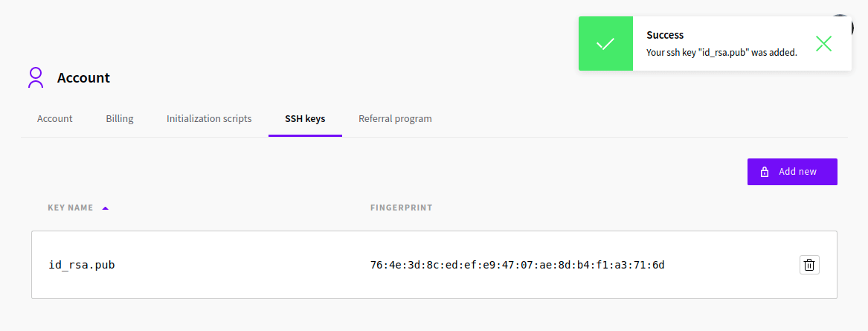Viewport: 868px width, 331px height.
Task: Toggle sort arrow beside KEY NAME
Action: click(x=106, y=208)
